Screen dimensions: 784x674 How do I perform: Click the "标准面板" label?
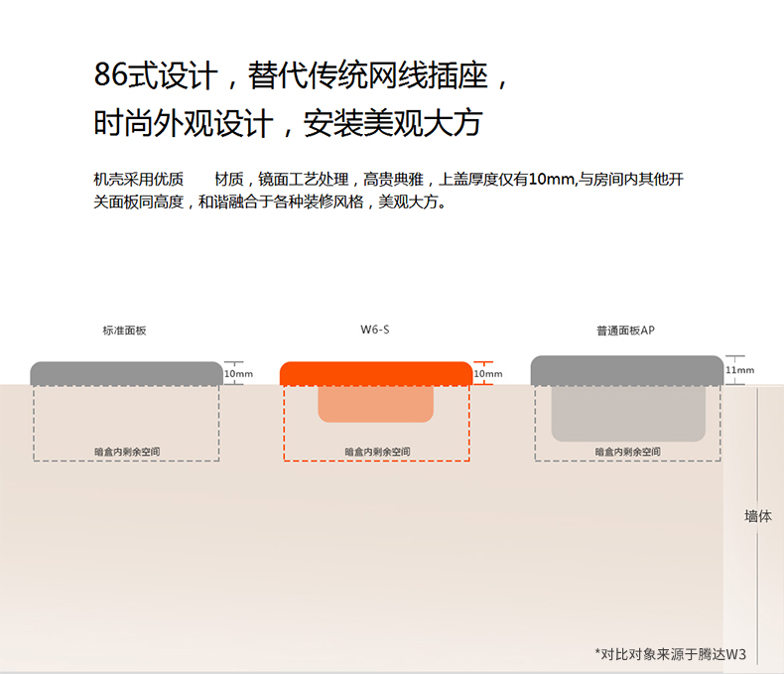pos(124,331)
